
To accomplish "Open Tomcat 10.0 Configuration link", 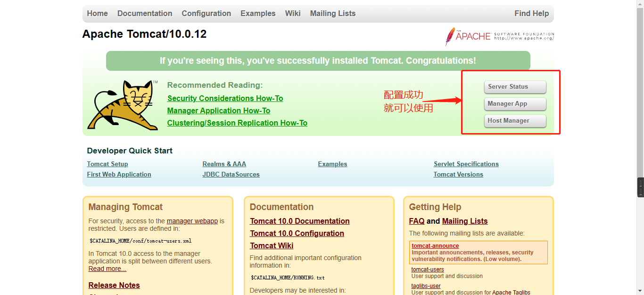I will click(x=297, y=233).
